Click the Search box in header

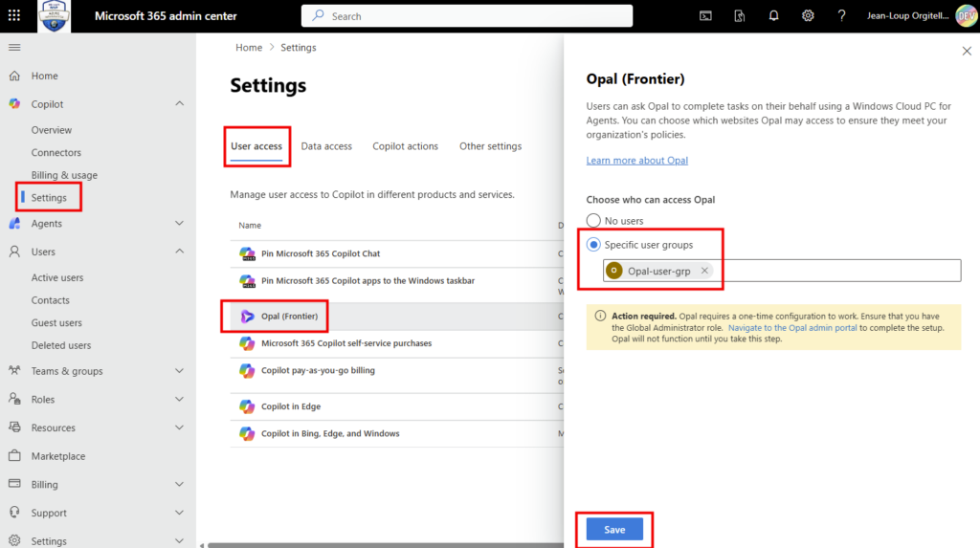(x=467, y=16)
